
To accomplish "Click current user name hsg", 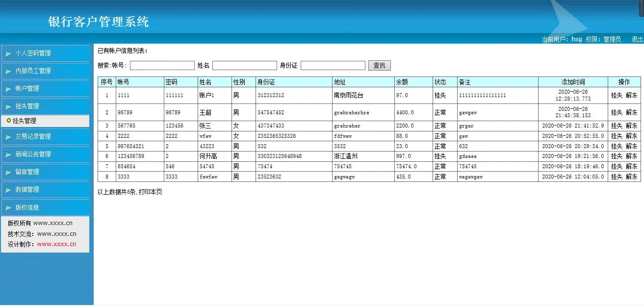I will click(577, 39).
